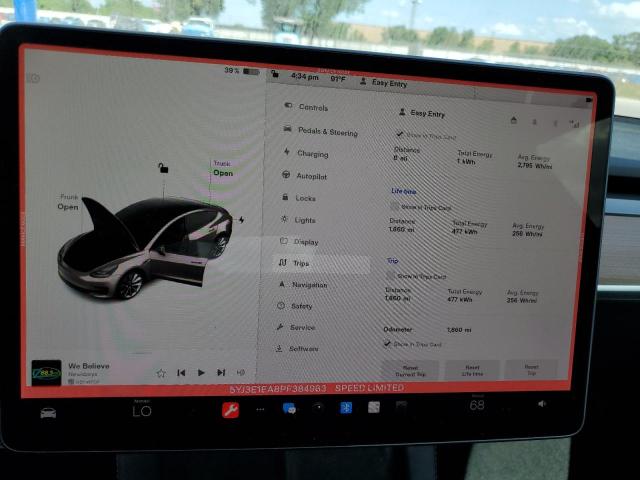
Task: Check Show in Trips Card under Life time
Action: point(394,206)
